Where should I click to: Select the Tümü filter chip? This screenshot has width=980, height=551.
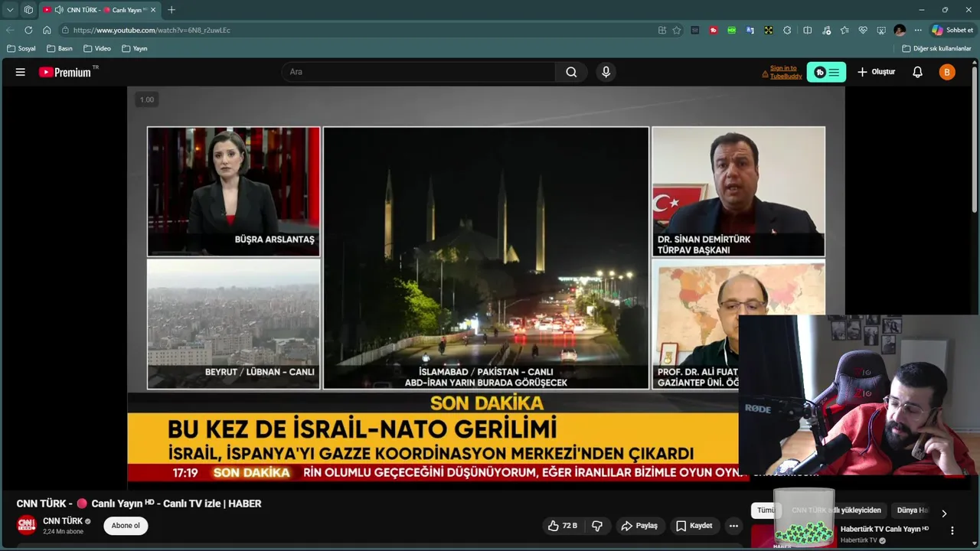click(x=766, y=510)
